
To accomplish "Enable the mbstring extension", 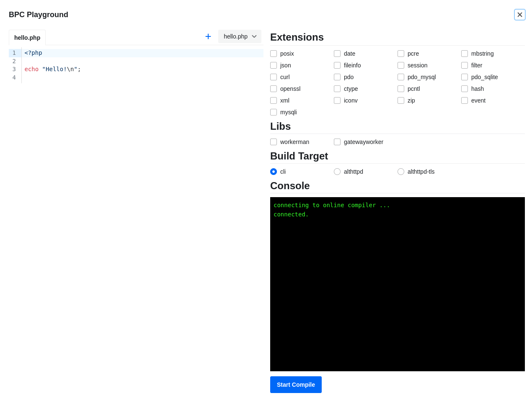I will (x=465, y=54).
